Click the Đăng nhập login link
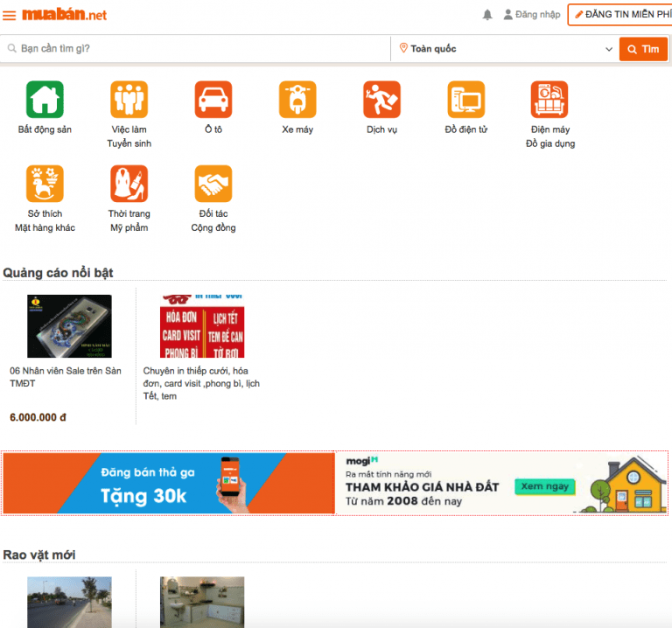The width and height of the screenshot is (672, 628). (x=537, y=15)
